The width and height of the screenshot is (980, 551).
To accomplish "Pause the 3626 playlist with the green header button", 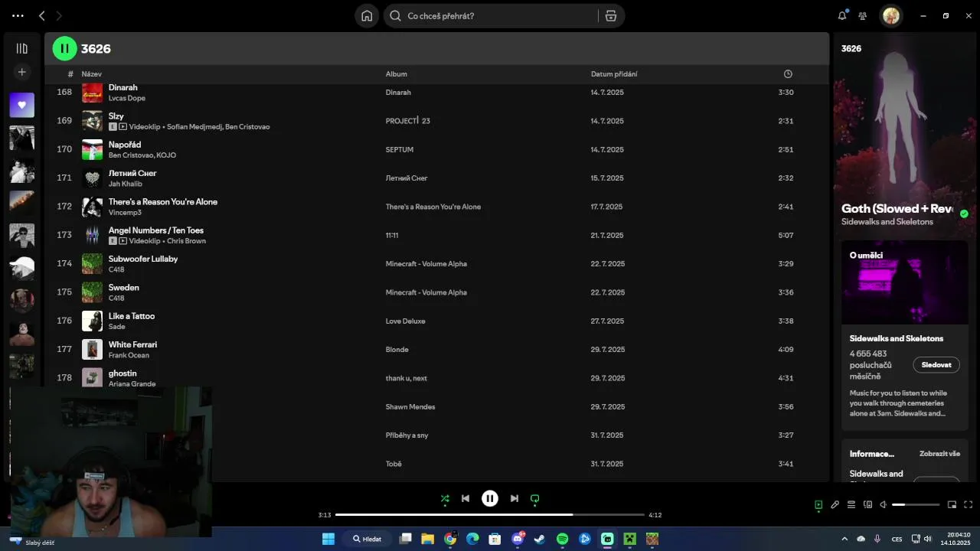I will [64, 48].
